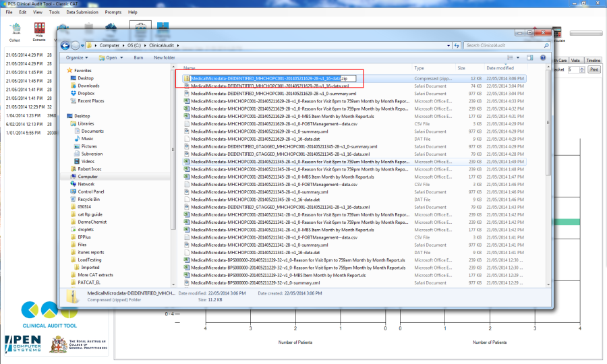This screenshot has height=364, width=607.
Task: Click the zip file rename text box
Action: click(273, 78)
